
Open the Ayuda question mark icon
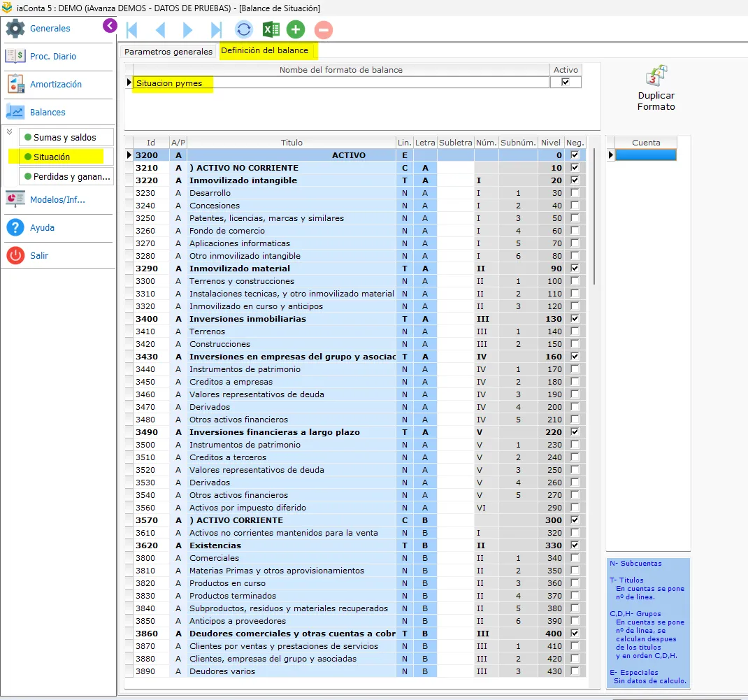[15, 227]
